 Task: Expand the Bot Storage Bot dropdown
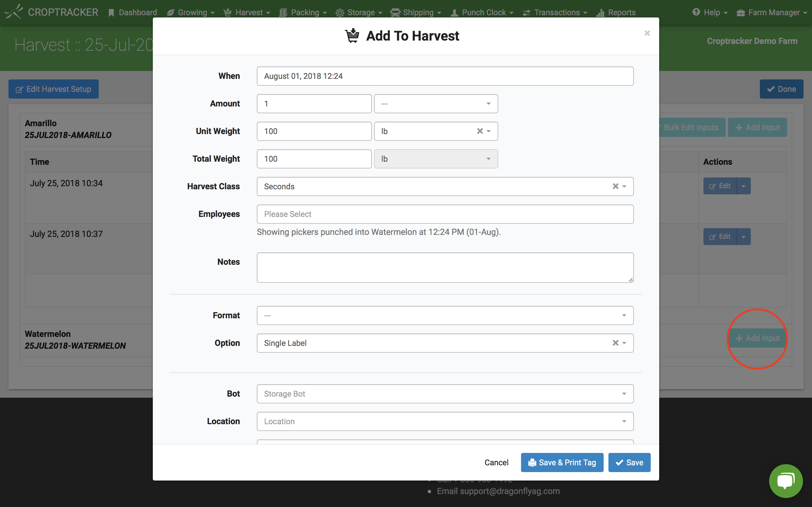(x=624, y=393)
